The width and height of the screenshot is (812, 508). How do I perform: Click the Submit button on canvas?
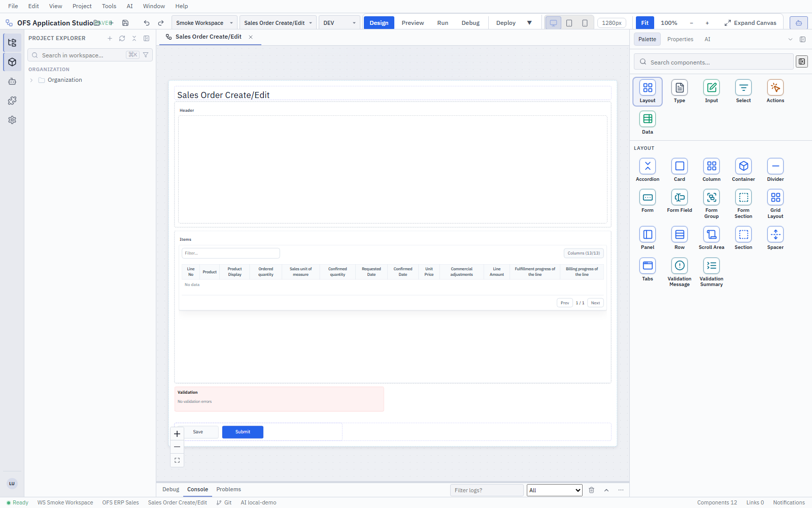click(x=243, y=432)
